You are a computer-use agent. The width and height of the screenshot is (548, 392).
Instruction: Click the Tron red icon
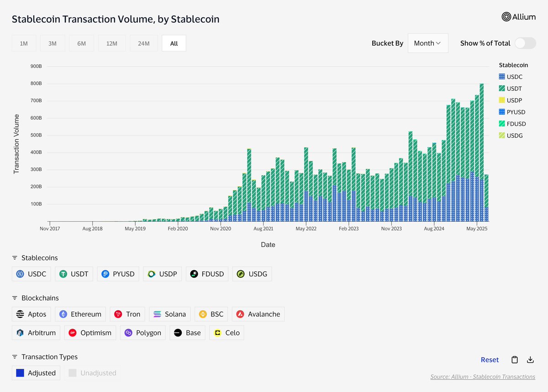pyautogui.click(x=118, y=314)
